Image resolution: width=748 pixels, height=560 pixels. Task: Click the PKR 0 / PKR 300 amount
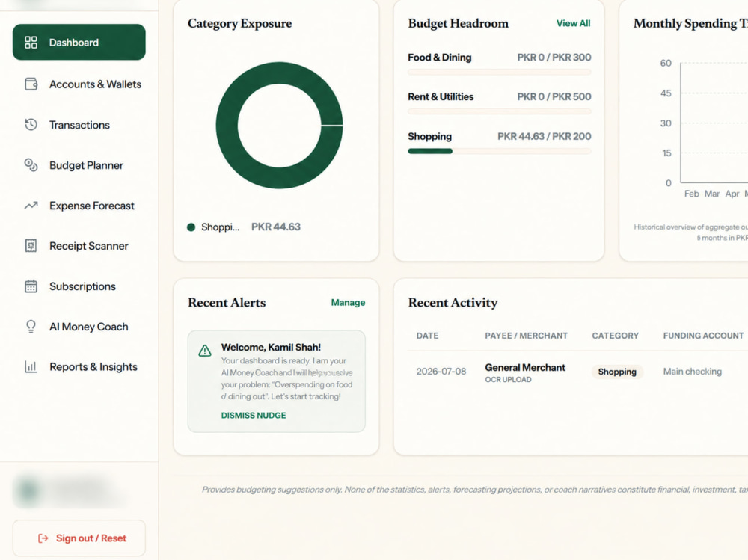click(x=554, y=58)
